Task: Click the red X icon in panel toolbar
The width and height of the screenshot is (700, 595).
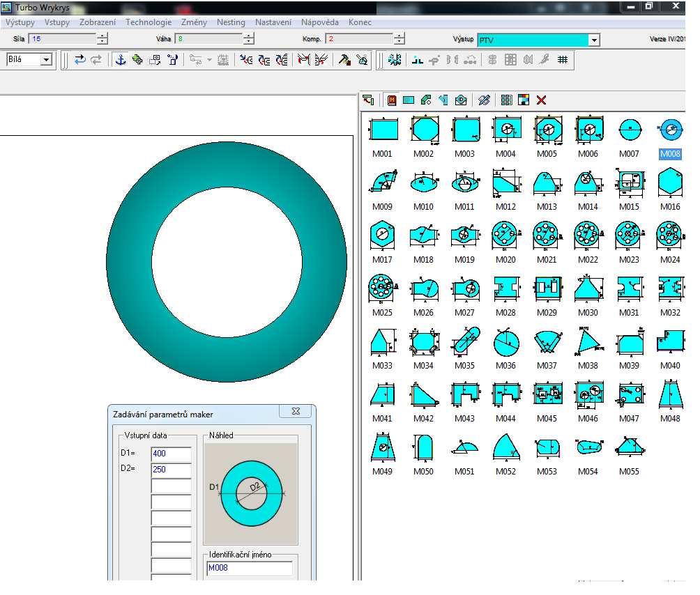Action: 541,100
